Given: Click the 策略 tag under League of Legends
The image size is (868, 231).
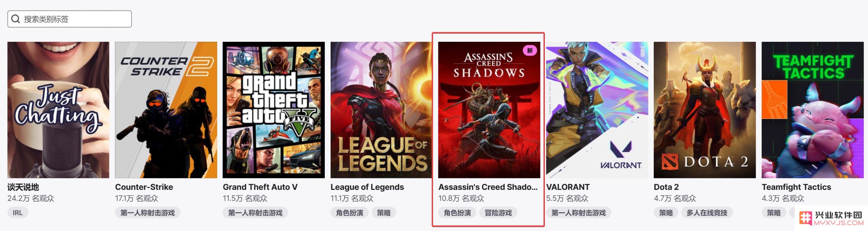Looking at the screenshot, I should pyautogui.click(x=384, y=213).
